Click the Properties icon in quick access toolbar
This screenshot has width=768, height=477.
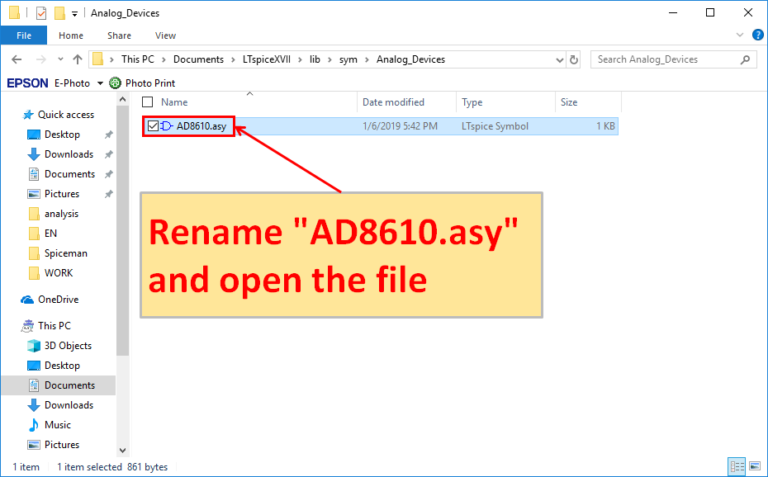41,13
